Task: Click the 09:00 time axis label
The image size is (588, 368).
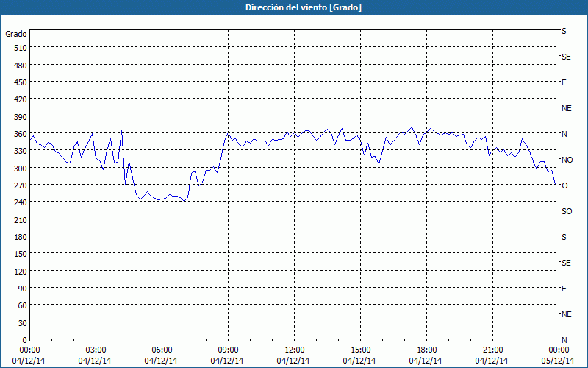Action: (229, 350)
